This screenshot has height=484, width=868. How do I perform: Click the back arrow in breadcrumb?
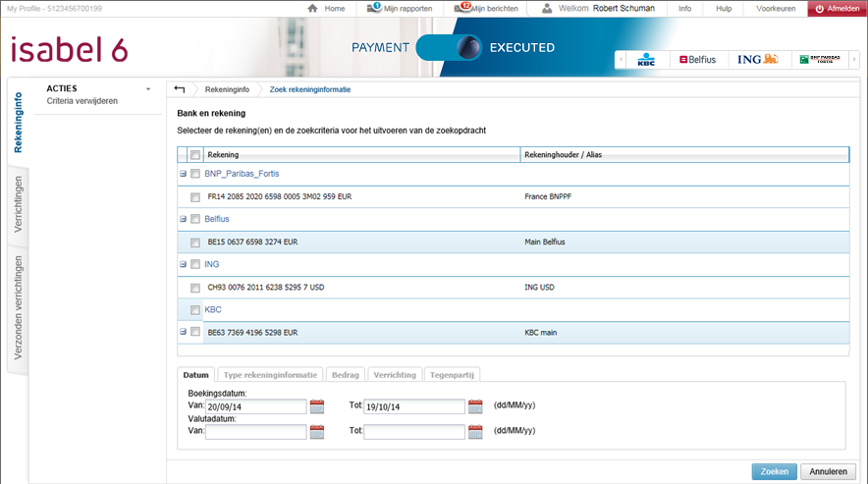pyautogui.click(x=179, y=89)
